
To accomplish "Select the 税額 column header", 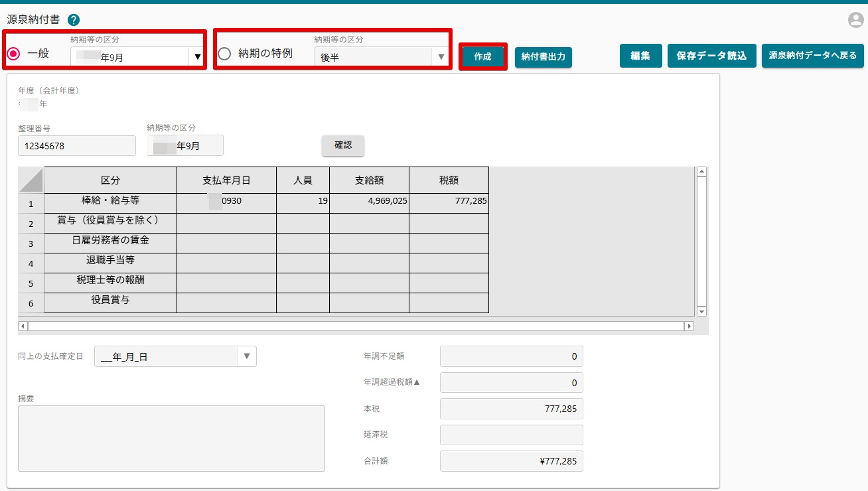I will (x=449, y=180).
